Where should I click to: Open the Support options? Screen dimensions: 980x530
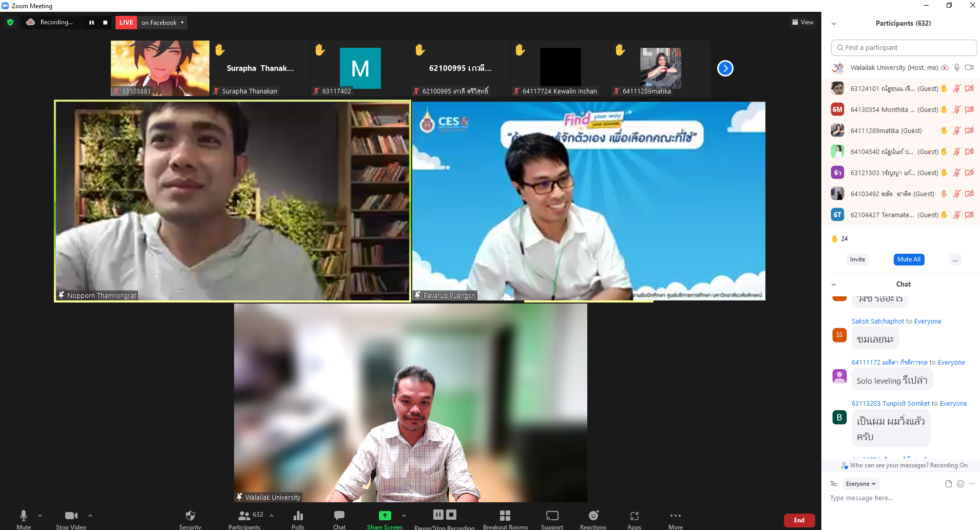pos(552,519)
